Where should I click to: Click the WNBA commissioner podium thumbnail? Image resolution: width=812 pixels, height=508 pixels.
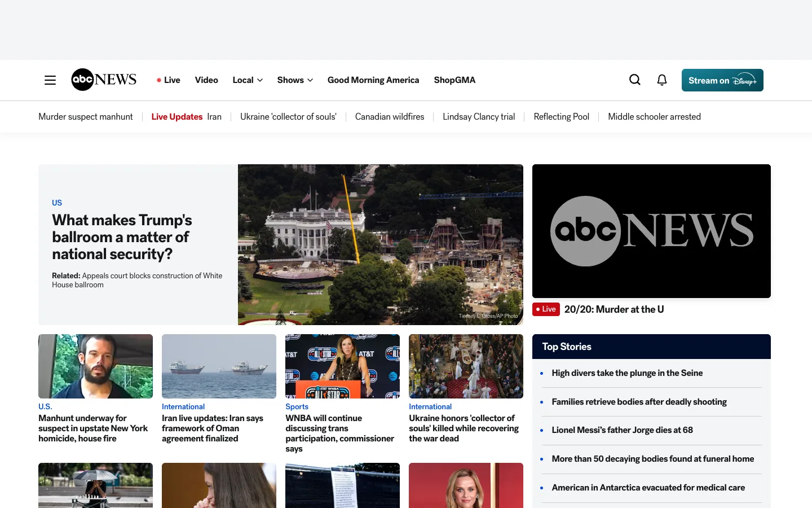click(x=342, y=366)
